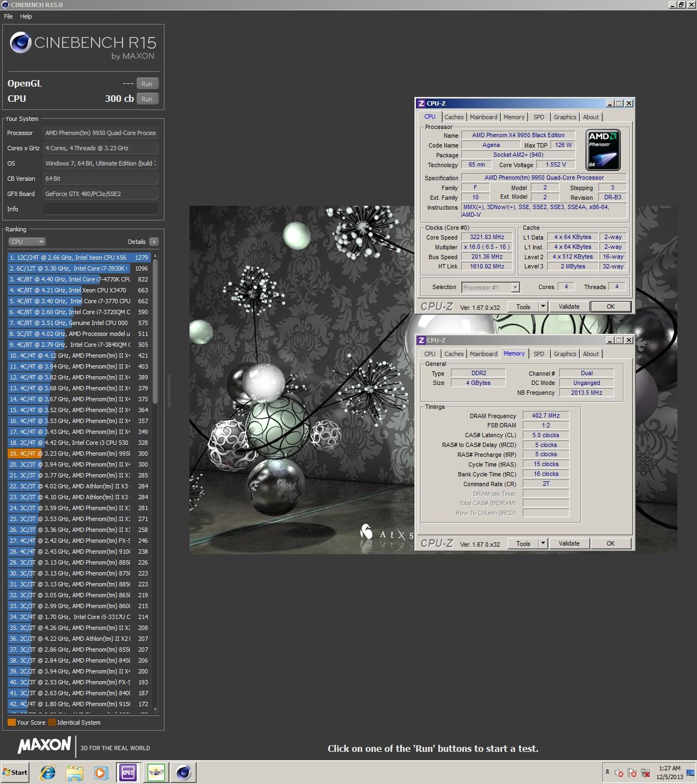The width and height of the screenshot is (697, 784).
Task: Click the Identical System brown swatch
Action: pos(52,722)
